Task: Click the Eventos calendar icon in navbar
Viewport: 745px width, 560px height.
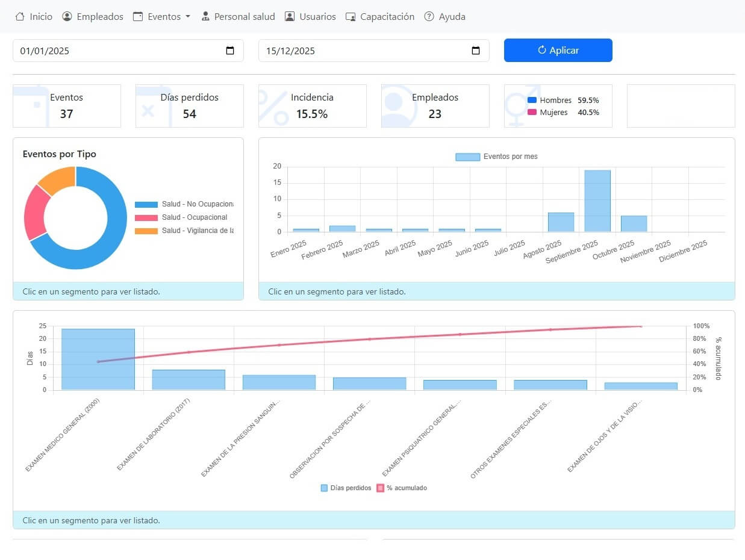Action: [x=138, y=17]
